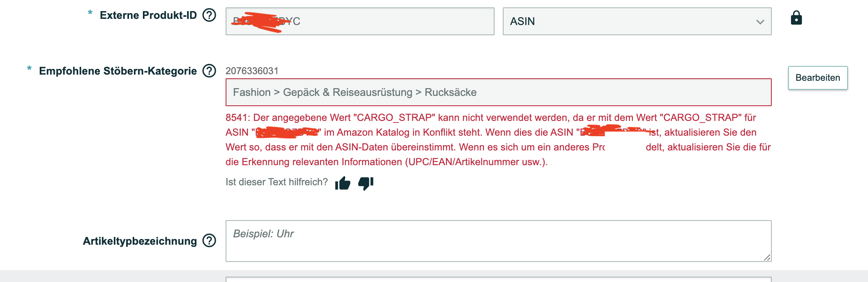
Task: Open the ASIN product ID type dropdown
Action: pos(637,21)
